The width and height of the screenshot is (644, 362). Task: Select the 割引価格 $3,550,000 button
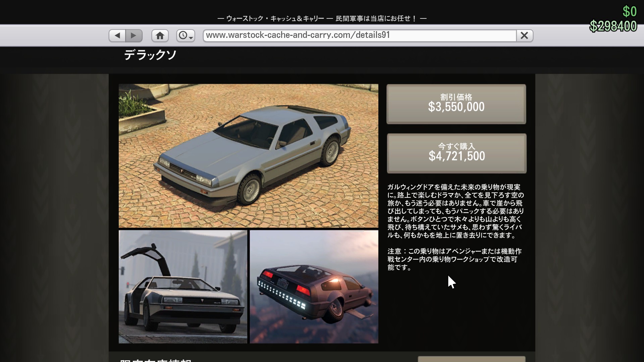tap(456, 104)
